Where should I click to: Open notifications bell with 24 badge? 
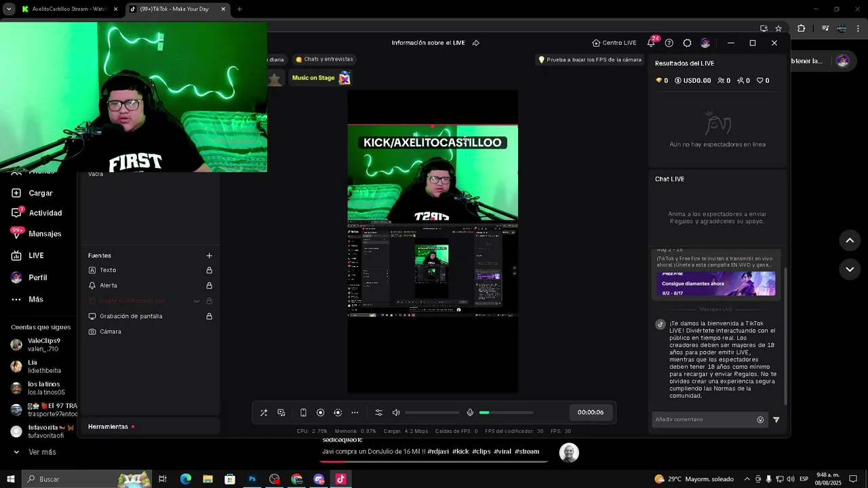click(x=651, y=43)
